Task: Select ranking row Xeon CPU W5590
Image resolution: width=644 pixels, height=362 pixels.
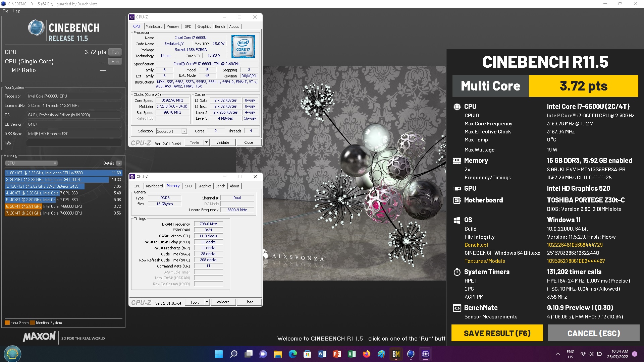Action: (x=63, y=173)
